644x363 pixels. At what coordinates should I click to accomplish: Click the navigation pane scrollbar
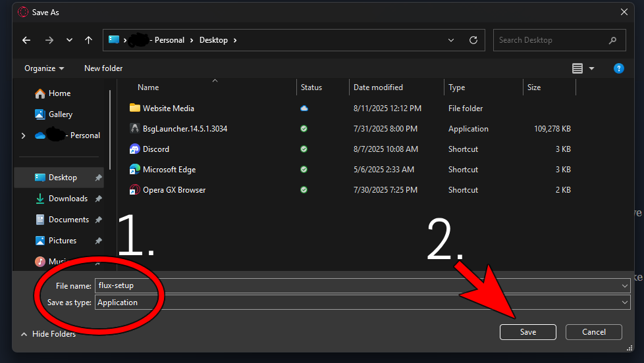110,129
